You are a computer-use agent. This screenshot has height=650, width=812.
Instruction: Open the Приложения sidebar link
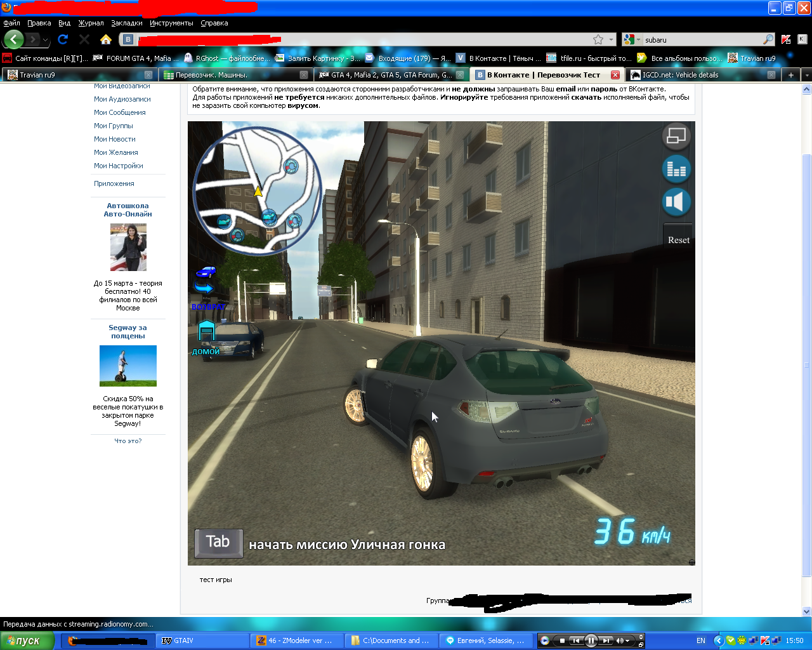(114, 183)
